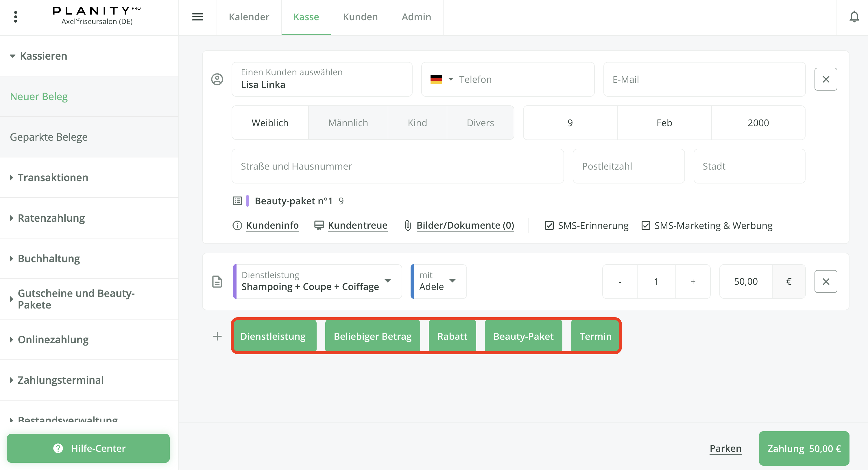Click the Zahlung 50,00 € button

(x=804, y=448)
